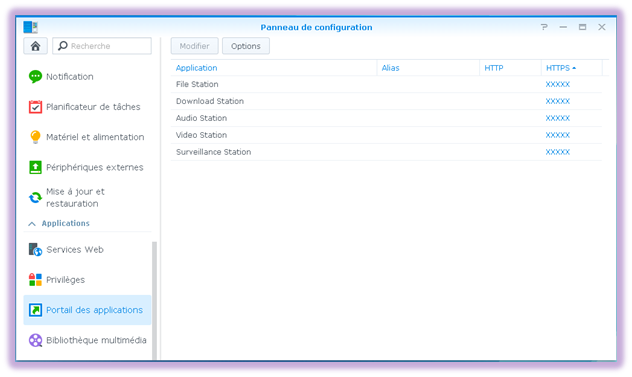The image size is (632, 377).
Task: Open Bibliothèque multimédia label
Action: [x=96, y=340]
